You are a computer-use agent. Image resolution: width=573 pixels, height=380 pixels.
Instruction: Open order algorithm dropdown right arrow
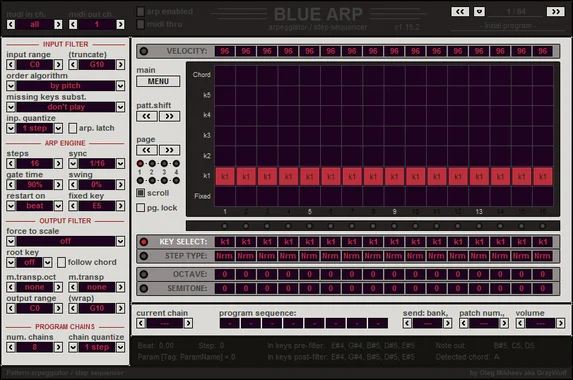click(x=120, y=86)
